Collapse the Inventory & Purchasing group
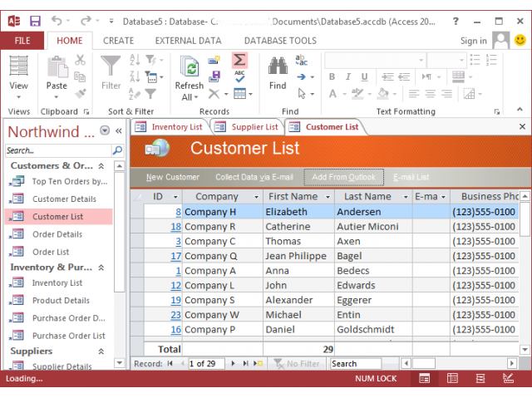 (x=101, y=268)
